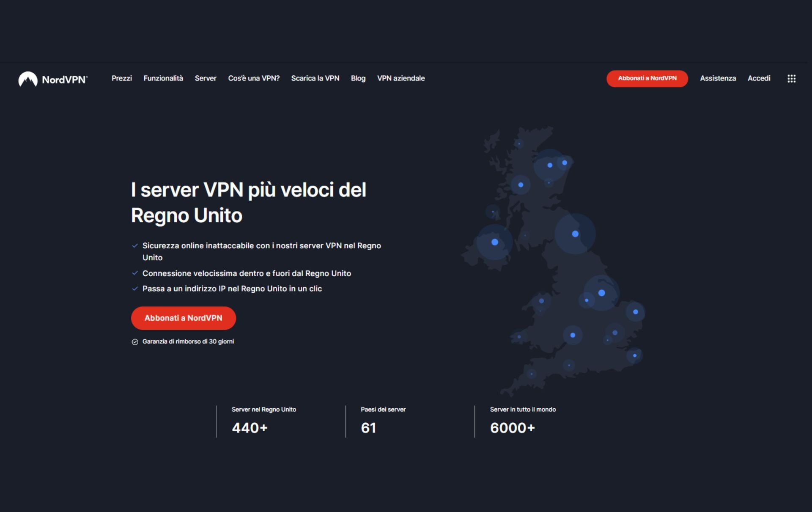Image resolution: width=812 pixels, height=512 pixels.
Task: Expand the Server navigation item
Action: [205, 78]
